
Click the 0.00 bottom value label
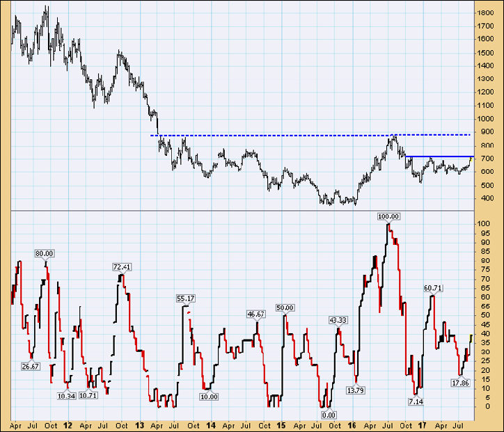tap(329, 415)
